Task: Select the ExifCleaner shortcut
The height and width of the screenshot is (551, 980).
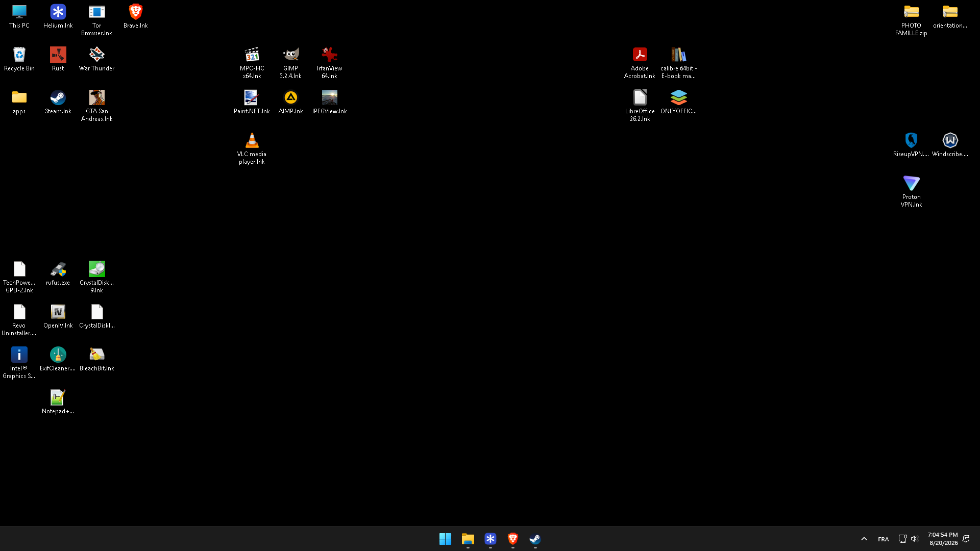Action: point(58,359)
